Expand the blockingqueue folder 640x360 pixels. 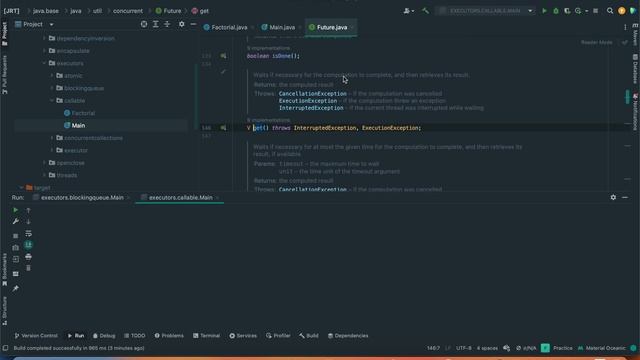tap(52, 88)
